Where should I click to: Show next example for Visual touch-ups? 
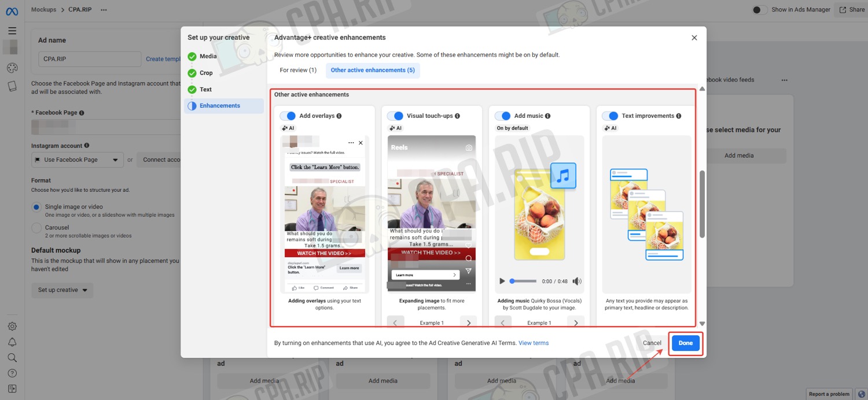tap(469, 323)
